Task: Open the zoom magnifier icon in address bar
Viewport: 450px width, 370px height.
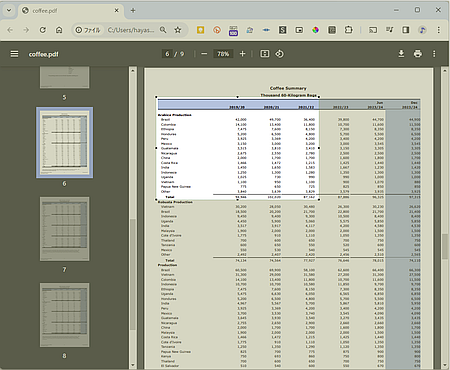Action: pyautogui.click(x=163, y=30)
